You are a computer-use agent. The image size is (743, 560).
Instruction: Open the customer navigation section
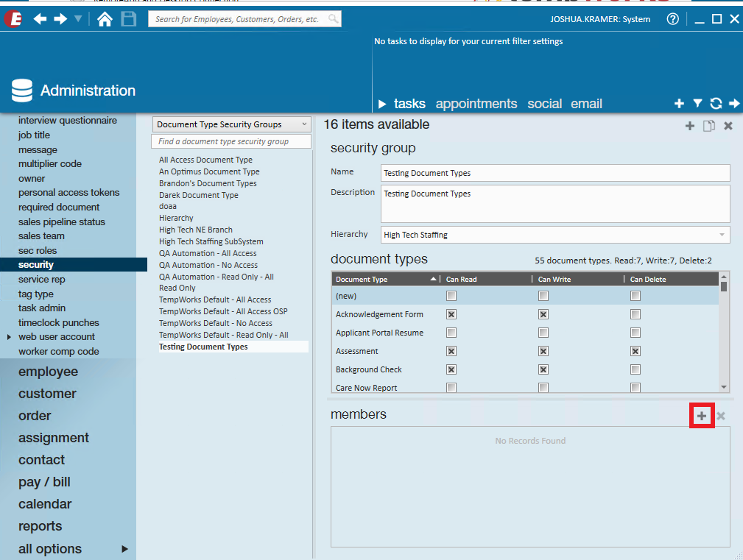47,394
